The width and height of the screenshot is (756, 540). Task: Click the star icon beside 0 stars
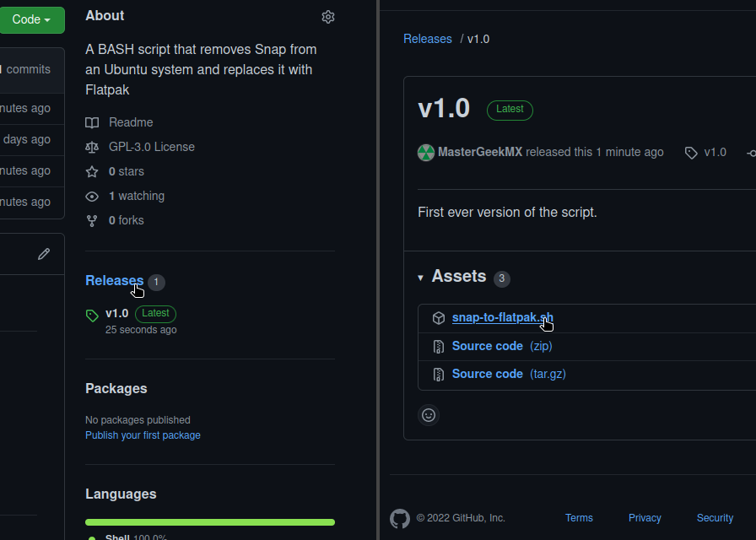tap(92, 171)
